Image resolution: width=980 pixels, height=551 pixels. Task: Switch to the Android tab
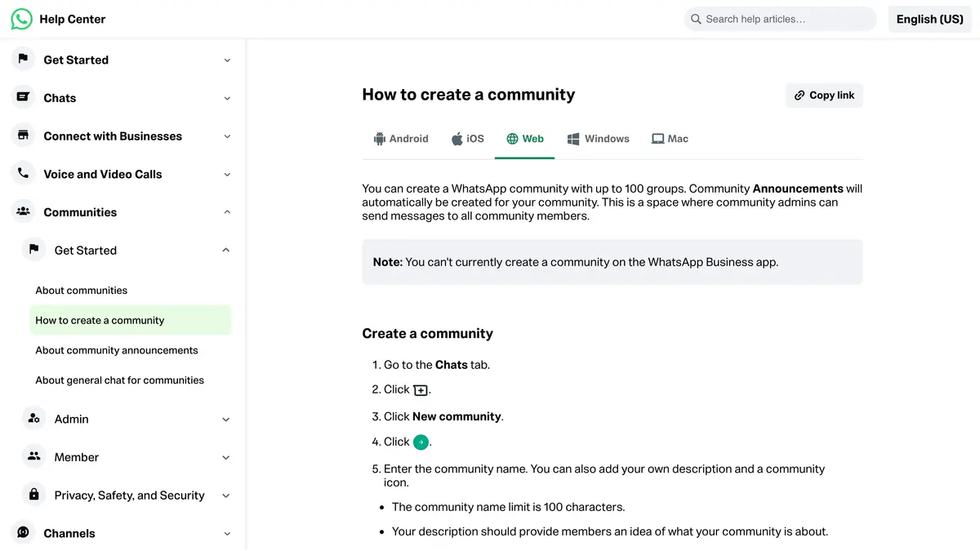(x=401, y=139)
